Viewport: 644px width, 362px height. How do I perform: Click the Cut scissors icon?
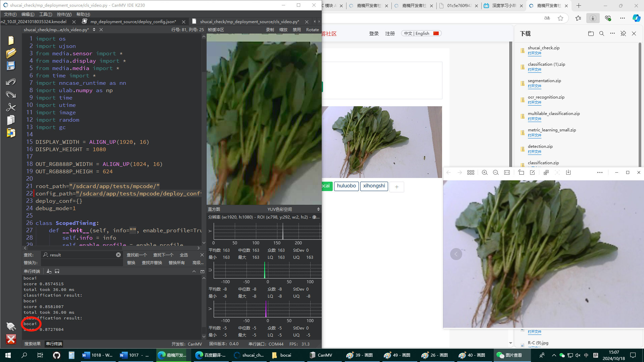coord(11,107)
